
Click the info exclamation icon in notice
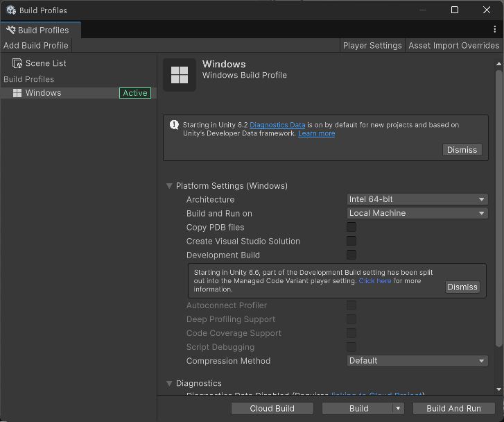[x=174, y=124]
